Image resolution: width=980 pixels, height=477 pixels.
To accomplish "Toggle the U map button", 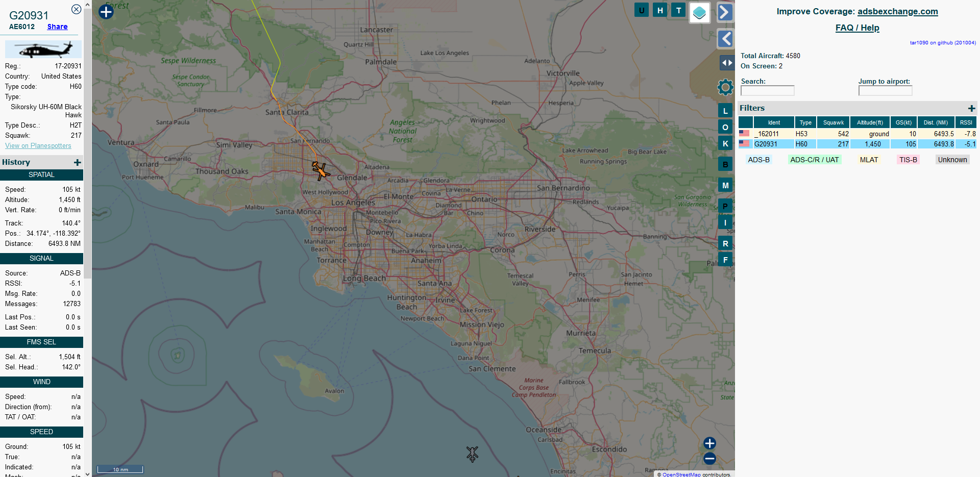I will [642, 10].
